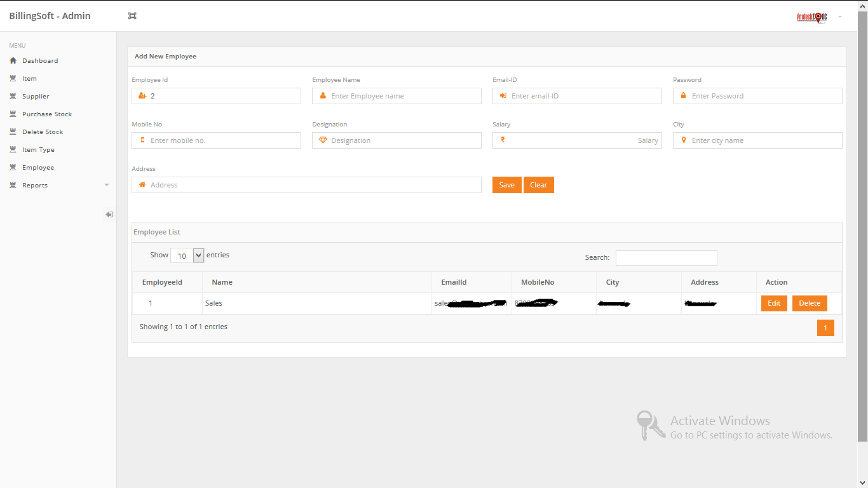The image size is (868, 488).
Task: Focus the Salary input field
Action: click(577, 140)
